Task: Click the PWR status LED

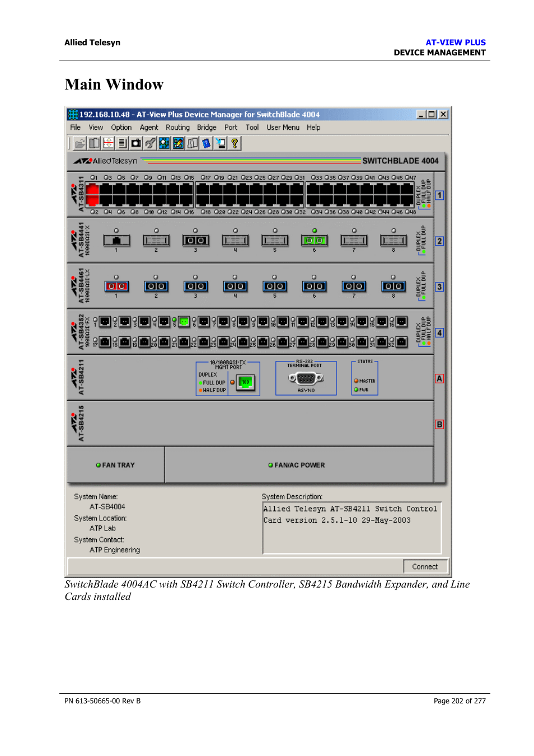Action: point(356,389)
